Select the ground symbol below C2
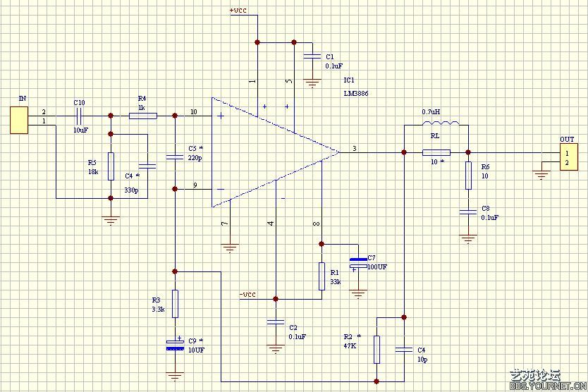The image size is (588, 392). point(276,349)
